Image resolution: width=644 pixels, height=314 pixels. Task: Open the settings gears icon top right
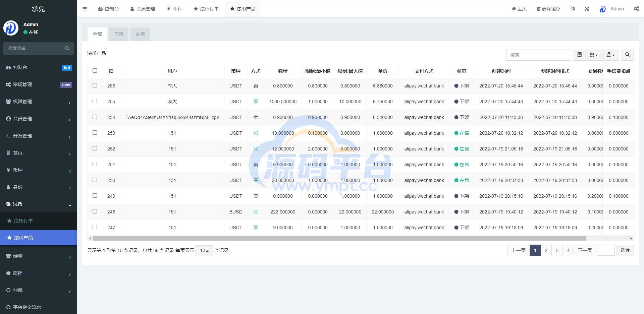[636, 9]
